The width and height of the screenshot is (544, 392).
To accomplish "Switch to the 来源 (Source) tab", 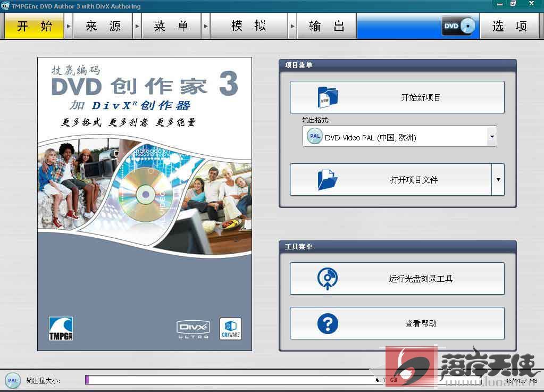I will (x=103, y=26).
